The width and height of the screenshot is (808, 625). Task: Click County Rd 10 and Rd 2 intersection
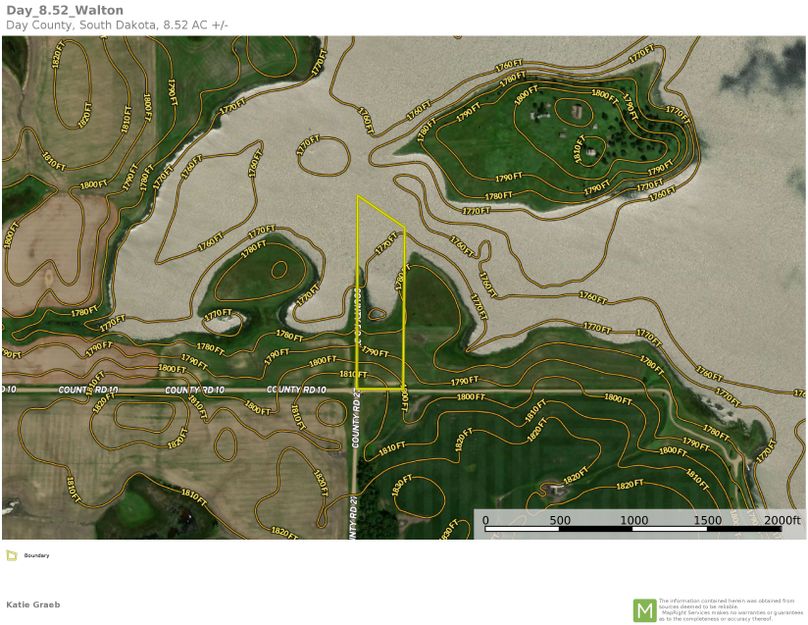357,388
